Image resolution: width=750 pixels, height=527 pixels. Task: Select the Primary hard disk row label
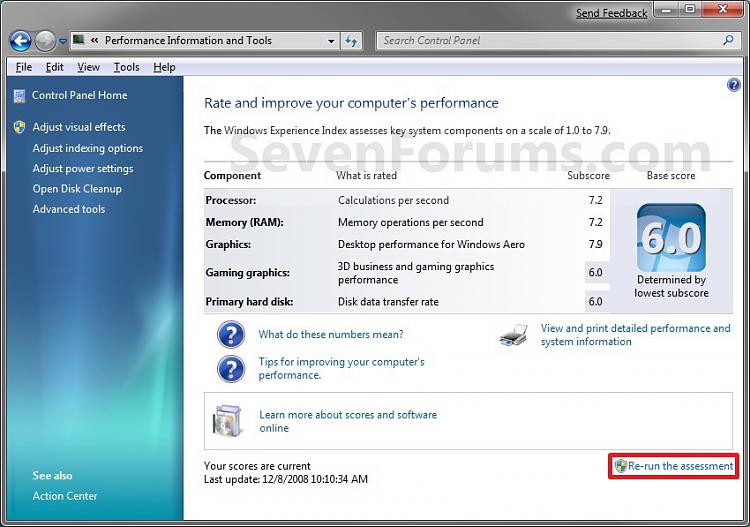249,302
